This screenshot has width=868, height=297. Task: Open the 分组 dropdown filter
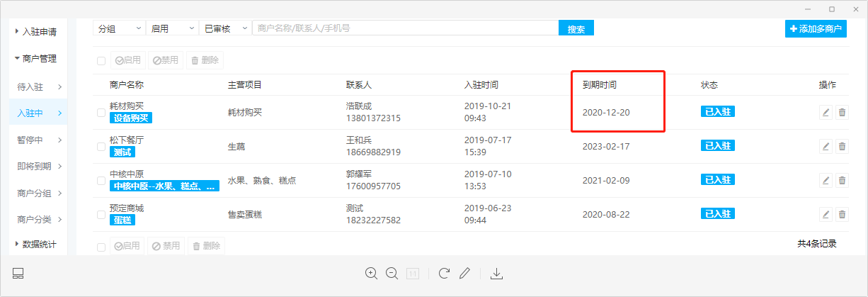(119, 28)
